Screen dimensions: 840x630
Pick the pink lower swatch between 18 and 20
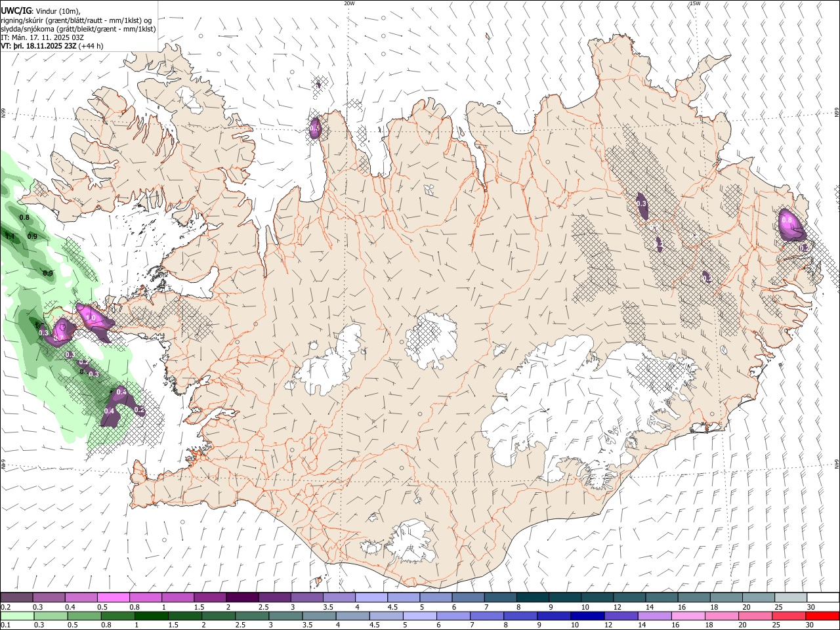tap(723, 616)
